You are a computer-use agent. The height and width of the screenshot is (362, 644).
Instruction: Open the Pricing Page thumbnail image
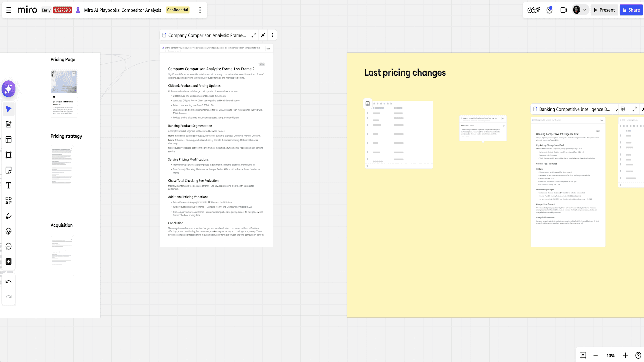(64, 82)
